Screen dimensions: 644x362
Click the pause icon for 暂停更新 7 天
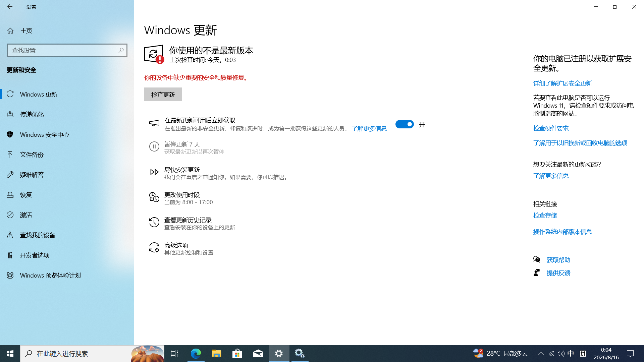(154, 146)
